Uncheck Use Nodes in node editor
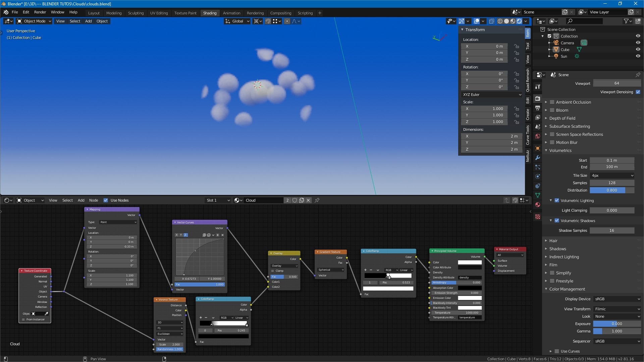644x362 pixels. (106, 200)
